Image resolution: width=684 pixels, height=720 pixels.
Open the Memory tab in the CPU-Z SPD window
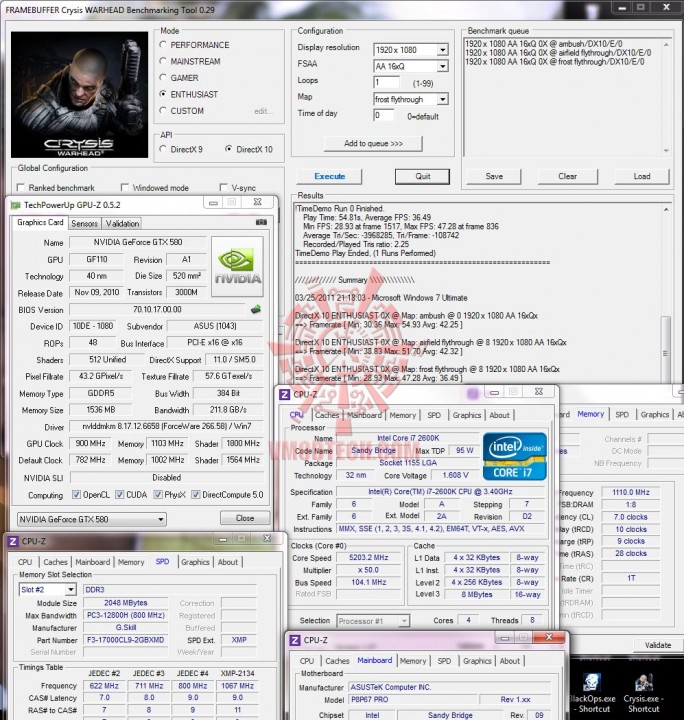click(131, 562)
